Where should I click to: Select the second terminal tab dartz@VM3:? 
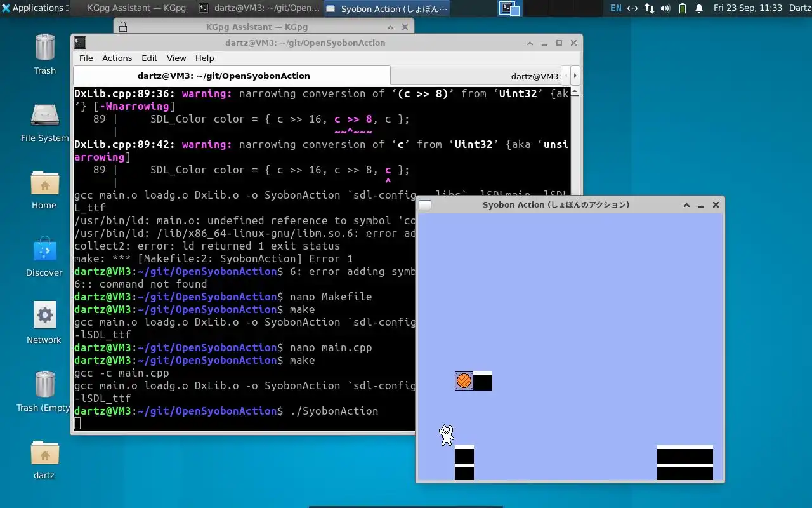476,76
